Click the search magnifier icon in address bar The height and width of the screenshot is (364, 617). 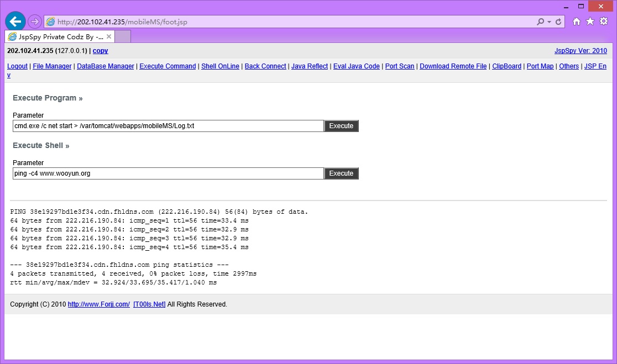point(541,22)
